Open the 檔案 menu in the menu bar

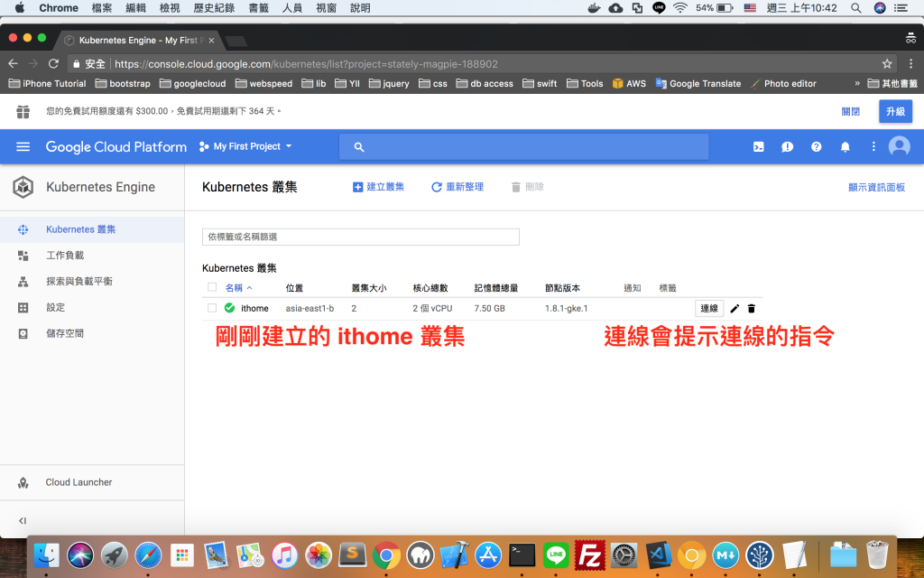(102, 7)
